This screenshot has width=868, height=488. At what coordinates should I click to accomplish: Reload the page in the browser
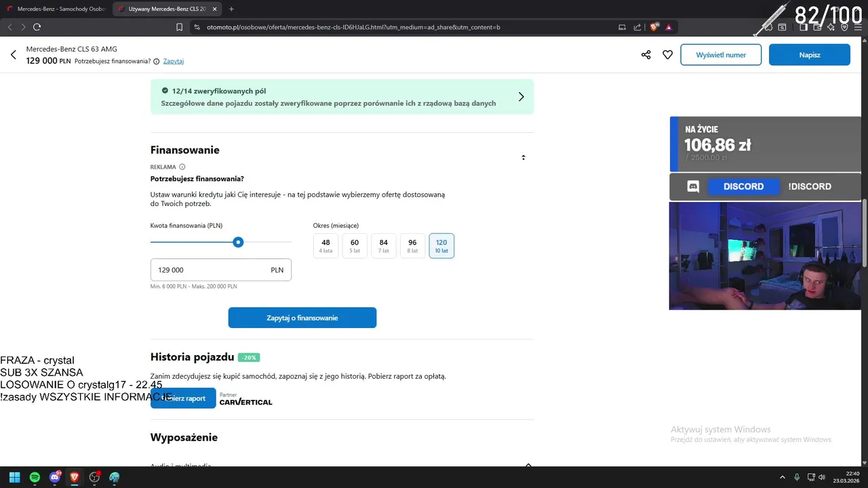click(x=37, y=27)
